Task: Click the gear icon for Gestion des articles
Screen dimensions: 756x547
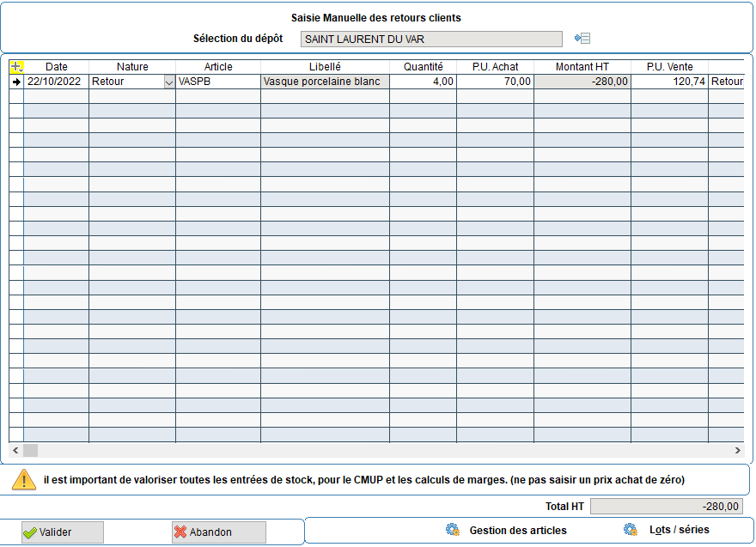Action: click(x=453, y=530)
